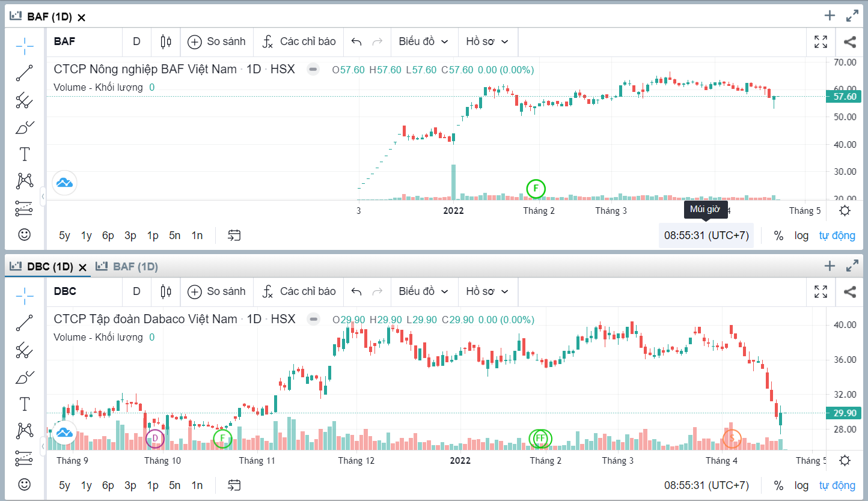Open the emoji tool in BAF chart

click(x=25, y=234)
